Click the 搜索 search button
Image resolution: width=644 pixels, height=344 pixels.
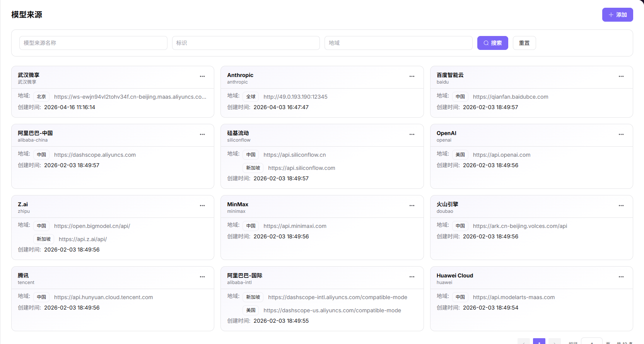[493, 43]
